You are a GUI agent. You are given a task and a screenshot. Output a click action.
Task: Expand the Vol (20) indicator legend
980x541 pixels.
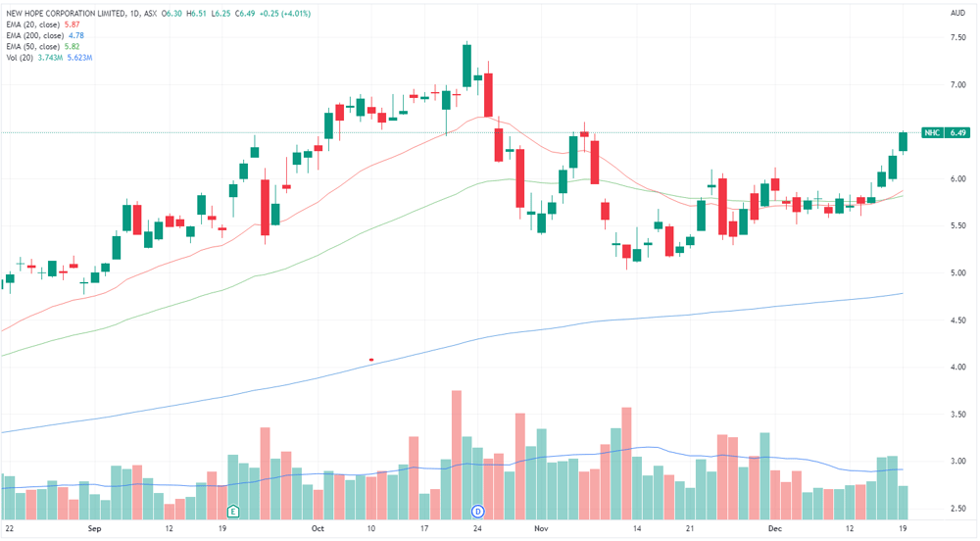pyautogui.click(x=49, y=58)
